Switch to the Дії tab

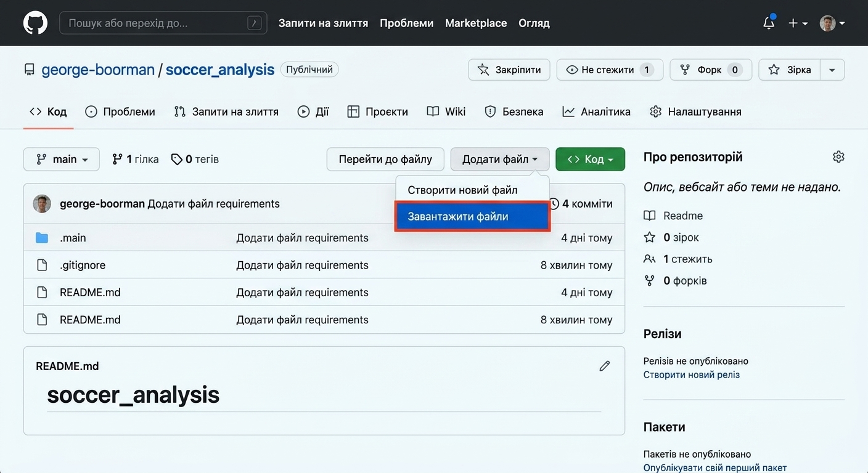[x=313, y=111]
